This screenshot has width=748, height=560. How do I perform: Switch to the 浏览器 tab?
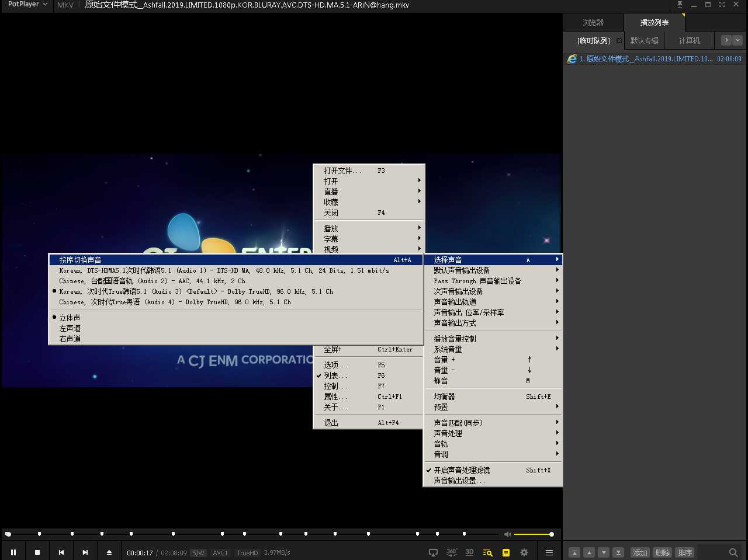pos(593,23)
